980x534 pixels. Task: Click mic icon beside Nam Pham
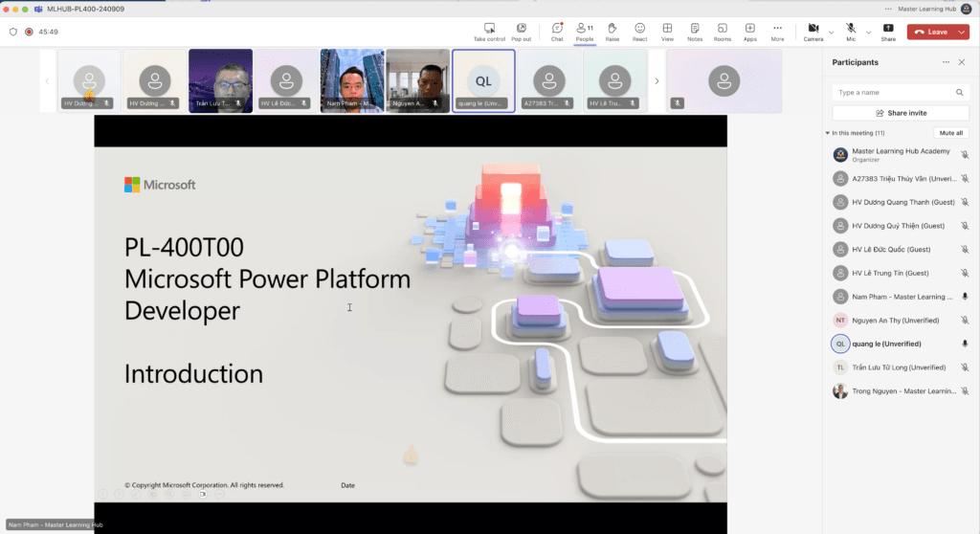pos(965,297)
